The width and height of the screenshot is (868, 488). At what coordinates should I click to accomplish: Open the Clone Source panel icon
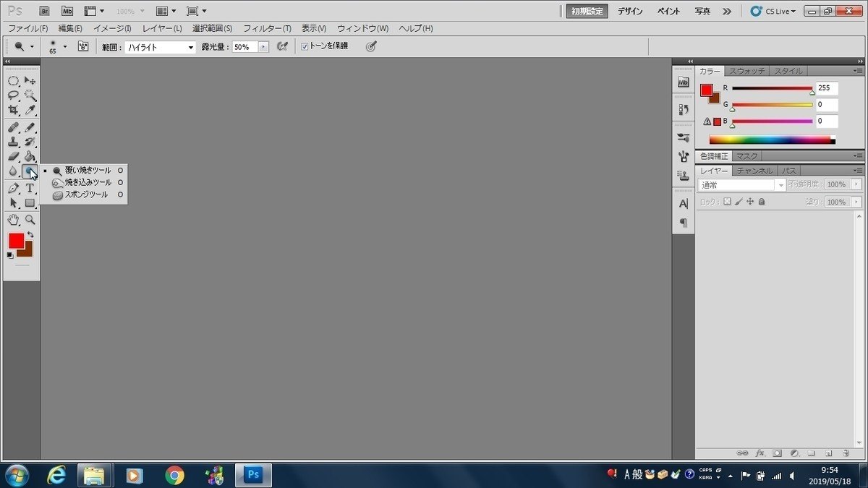point(684,174)
